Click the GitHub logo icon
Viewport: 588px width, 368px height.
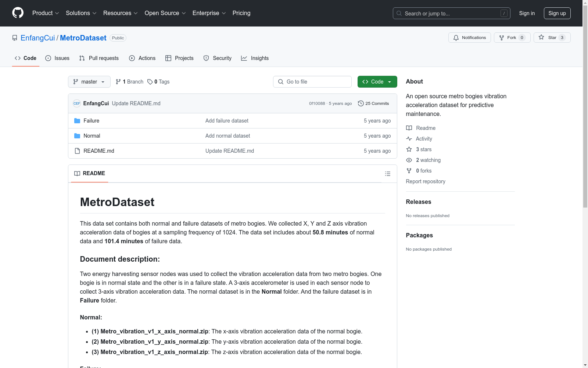(18, 13)
